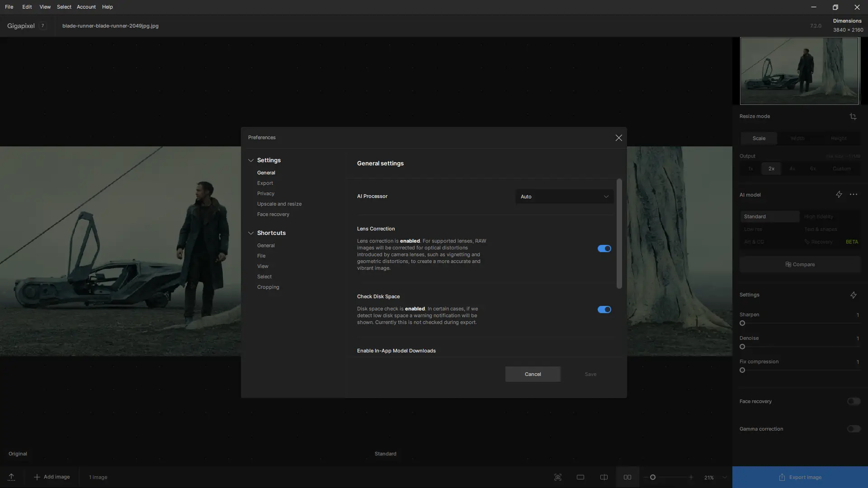Collapse the Settings tree section
Image resolution: width=868 pixels, height=488 pixels.
251,160
